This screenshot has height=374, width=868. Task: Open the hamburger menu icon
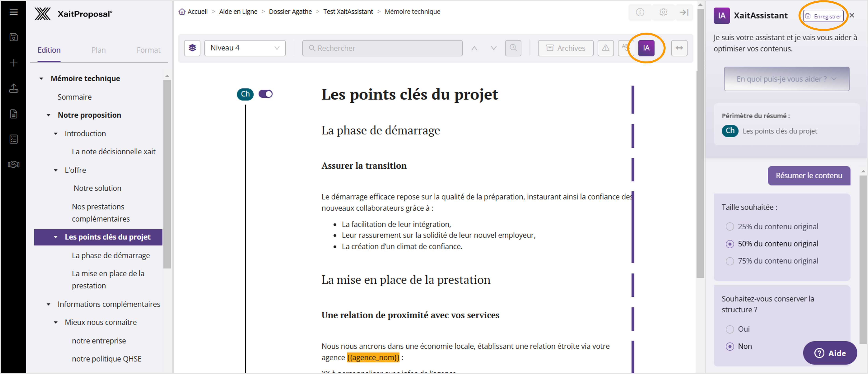tap(13, 12)
